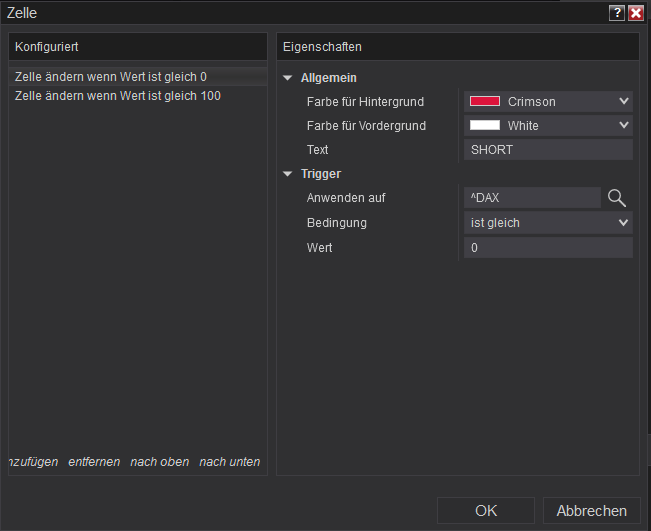This screenshot has height=531, width=651.
Task: Select rule 'Wert ist gleich 0'
Action: (x=111, y=76)
